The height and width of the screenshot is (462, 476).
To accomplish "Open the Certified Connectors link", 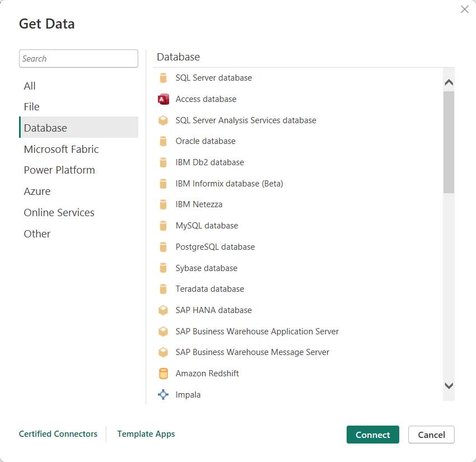I will 58,434.
